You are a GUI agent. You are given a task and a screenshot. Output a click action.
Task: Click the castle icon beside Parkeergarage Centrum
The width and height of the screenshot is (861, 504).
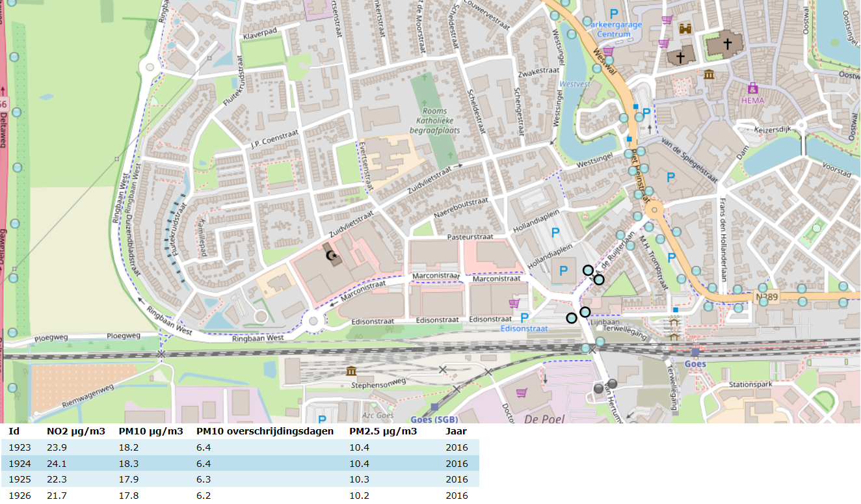(685, 29)
